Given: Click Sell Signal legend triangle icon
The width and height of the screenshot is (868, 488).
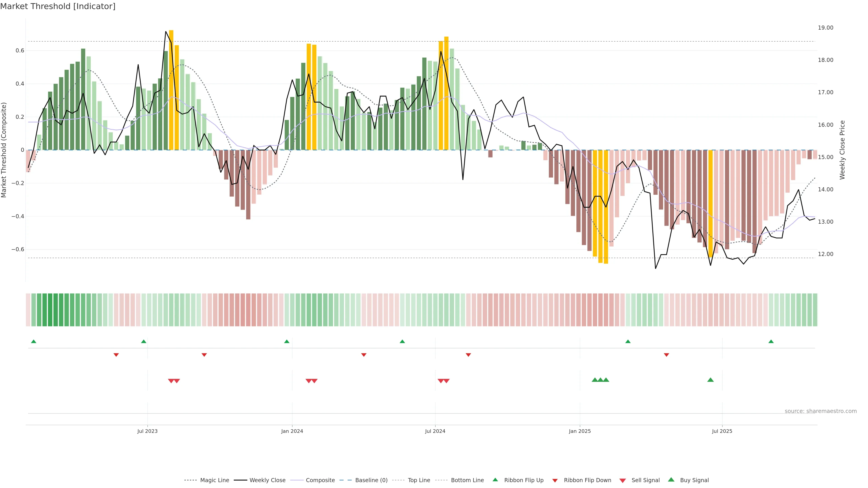Looking at the screenshot, I should 623,481.
